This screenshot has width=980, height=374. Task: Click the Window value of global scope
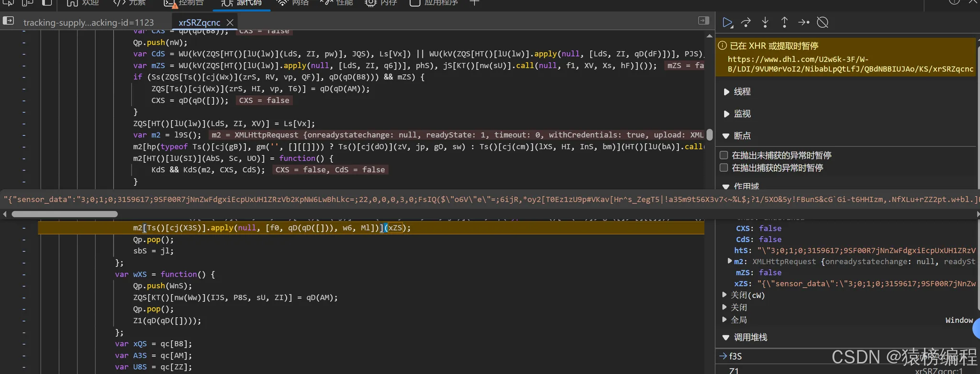click(x=959, y=320)
